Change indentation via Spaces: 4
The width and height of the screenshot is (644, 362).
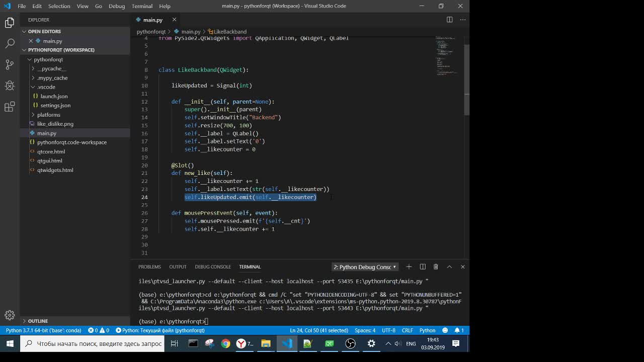(x=365, y=330)
